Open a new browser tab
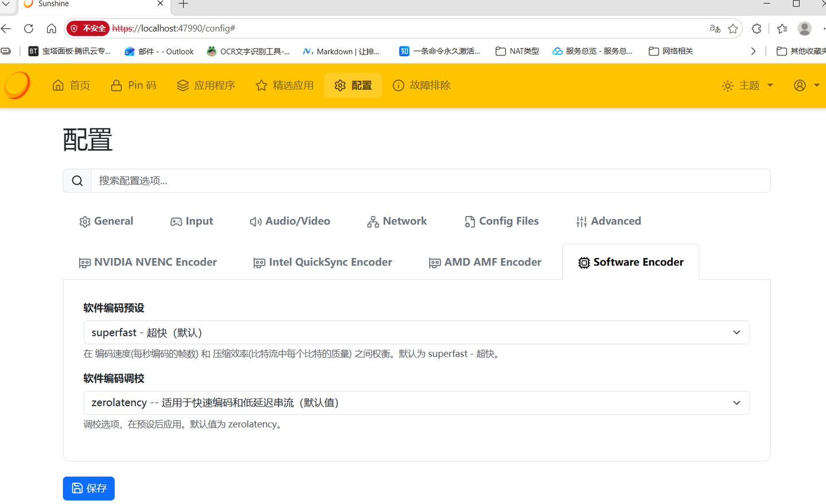826x504 pixels. (x=184, y=4)
